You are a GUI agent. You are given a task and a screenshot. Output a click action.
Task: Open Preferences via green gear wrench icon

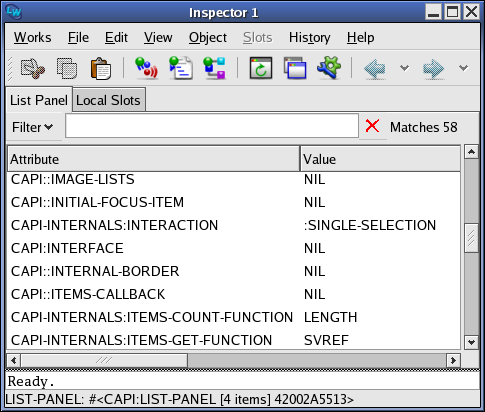[329, 68]
